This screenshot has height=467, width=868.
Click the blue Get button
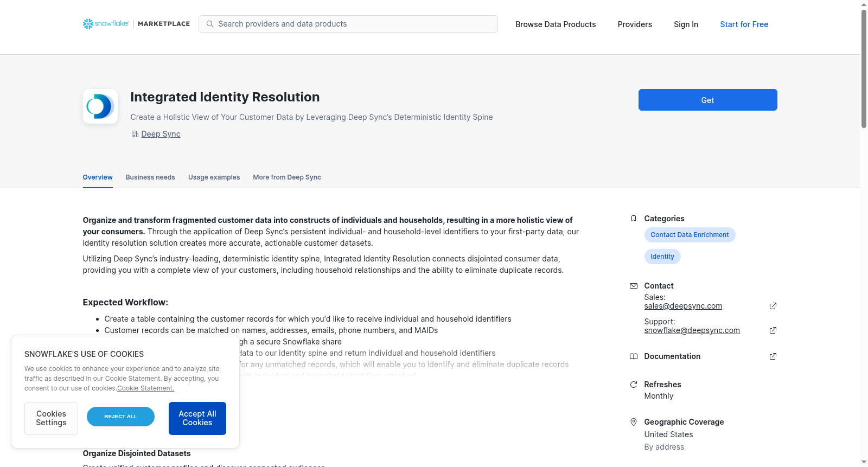(707, 100)
